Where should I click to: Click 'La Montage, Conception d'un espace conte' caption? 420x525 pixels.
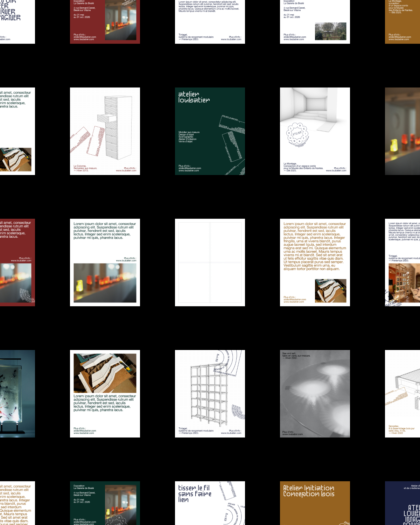coord(303,167)
